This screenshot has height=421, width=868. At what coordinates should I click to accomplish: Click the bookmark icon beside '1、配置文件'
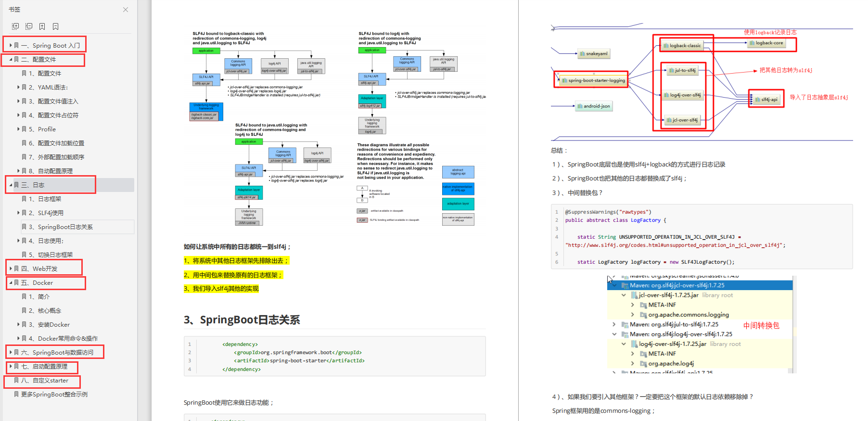24,74
